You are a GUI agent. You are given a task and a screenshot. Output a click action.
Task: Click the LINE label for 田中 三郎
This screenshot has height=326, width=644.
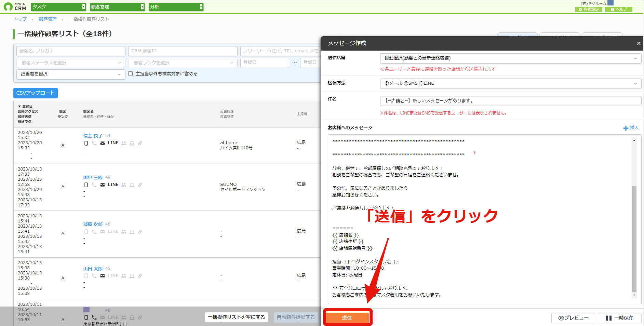[x=113, y=185]
